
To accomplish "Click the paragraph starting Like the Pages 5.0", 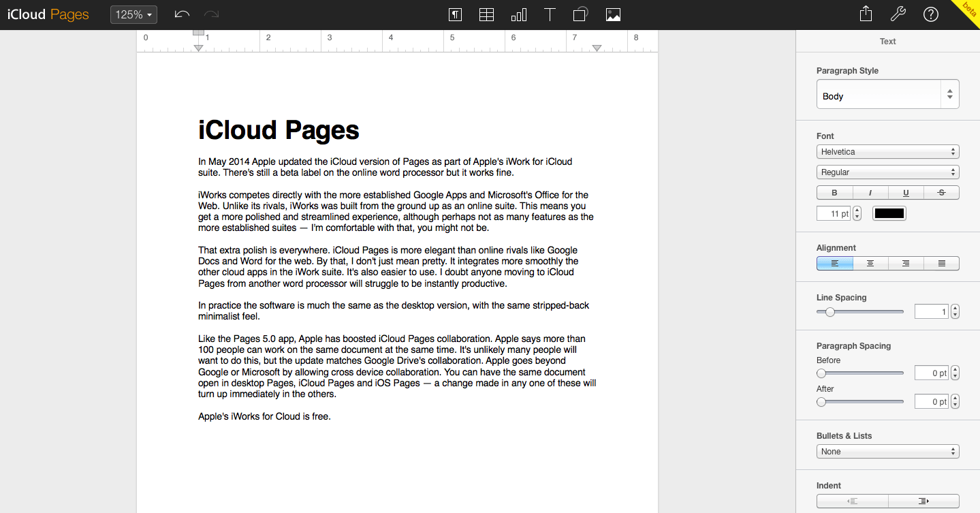I will click(397, 366).
